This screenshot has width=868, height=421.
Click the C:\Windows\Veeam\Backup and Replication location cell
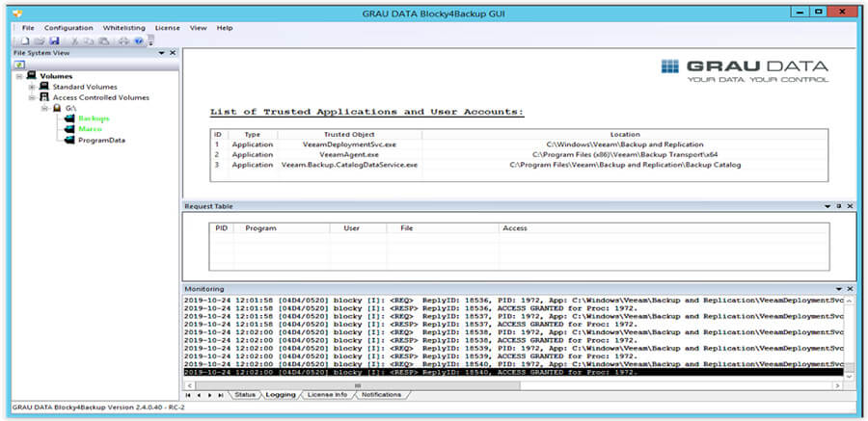pyautogui.click(x=625, y=145)
